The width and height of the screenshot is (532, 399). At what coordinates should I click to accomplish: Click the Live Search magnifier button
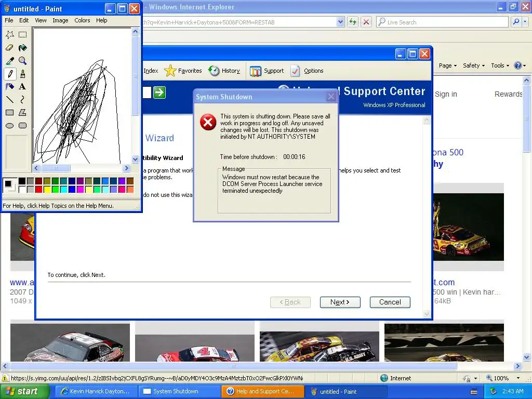click(x=516, y=22)
